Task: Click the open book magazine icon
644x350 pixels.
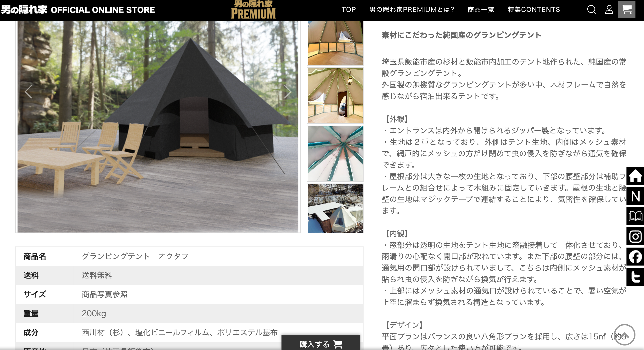Action: coord(635,216)
